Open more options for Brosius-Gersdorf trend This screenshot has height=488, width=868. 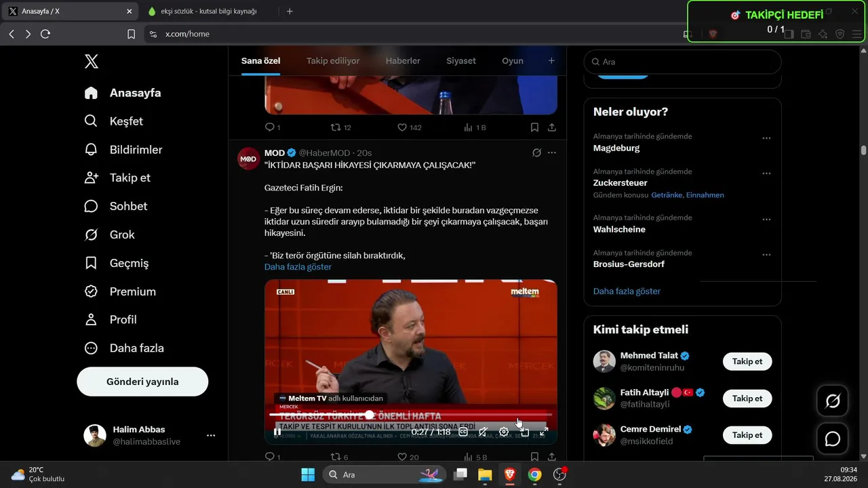point(766,255)
